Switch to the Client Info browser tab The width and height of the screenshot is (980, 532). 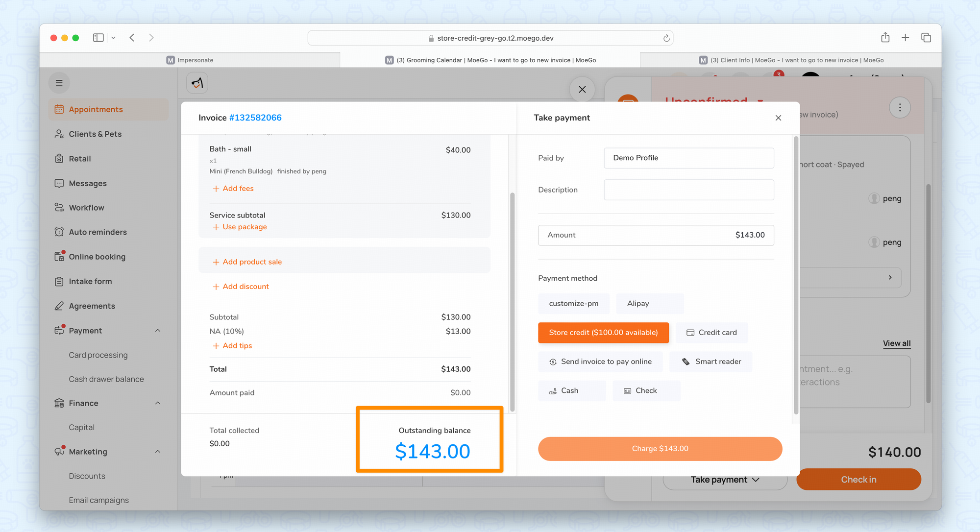[x=791, y=60]
